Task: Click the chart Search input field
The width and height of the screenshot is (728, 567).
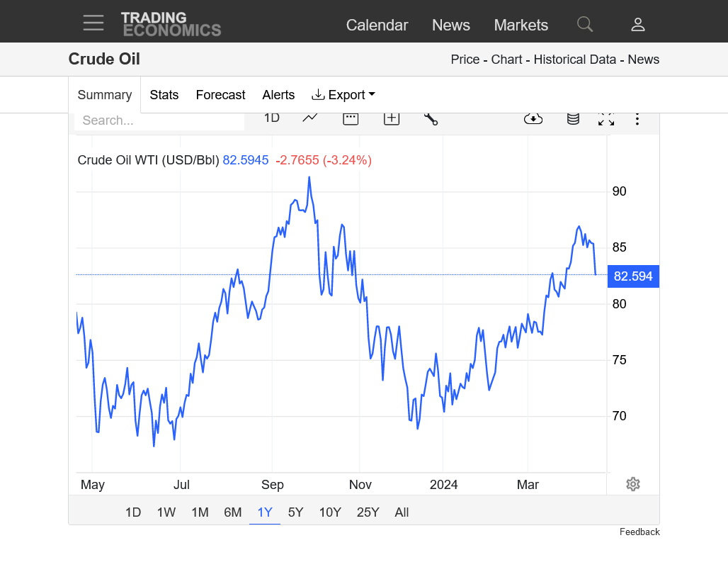Action: coord(159,120)
